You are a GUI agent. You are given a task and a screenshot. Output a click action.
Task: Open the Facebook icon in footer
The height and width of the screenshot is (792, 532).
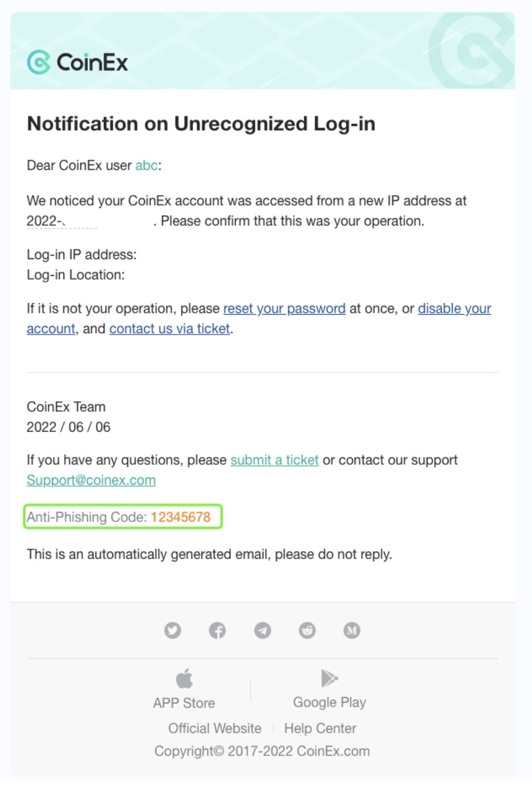[x=217, y=630]
